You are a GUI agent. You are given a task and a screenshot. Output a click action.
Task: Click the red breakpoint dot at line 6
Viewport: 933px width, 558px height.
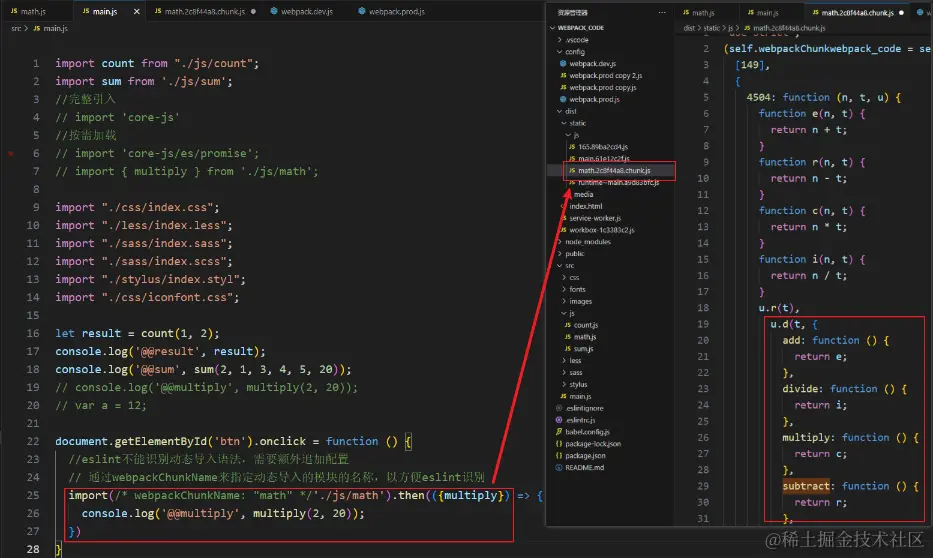pyautogui.click(x=11, y=153)
